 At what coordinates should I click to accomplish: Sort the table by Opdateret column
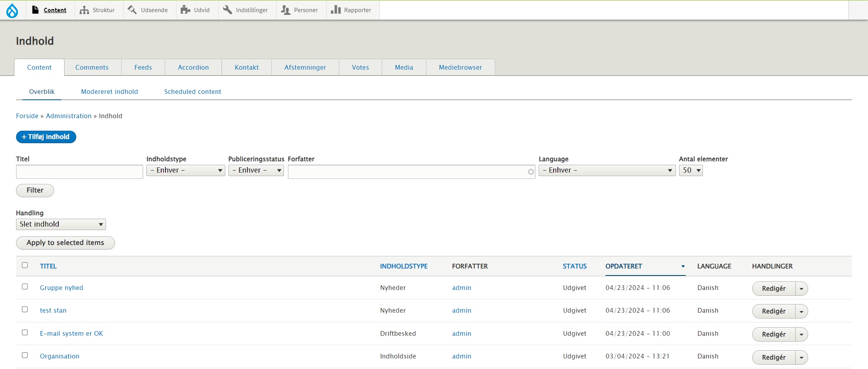(624, 266)
